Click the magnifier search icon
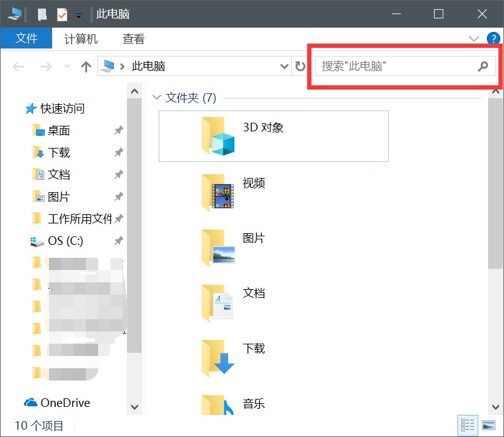The width and height of the screenshot is (504, 437). [x=483, y=66]
